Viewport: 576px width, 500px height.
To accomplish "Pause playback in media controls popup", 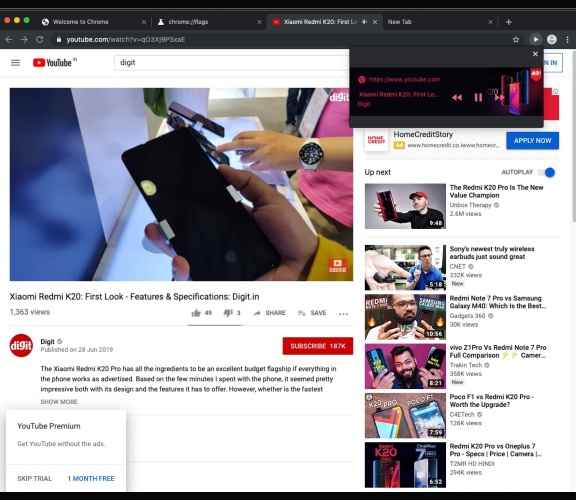I will (x=478, y=97).
